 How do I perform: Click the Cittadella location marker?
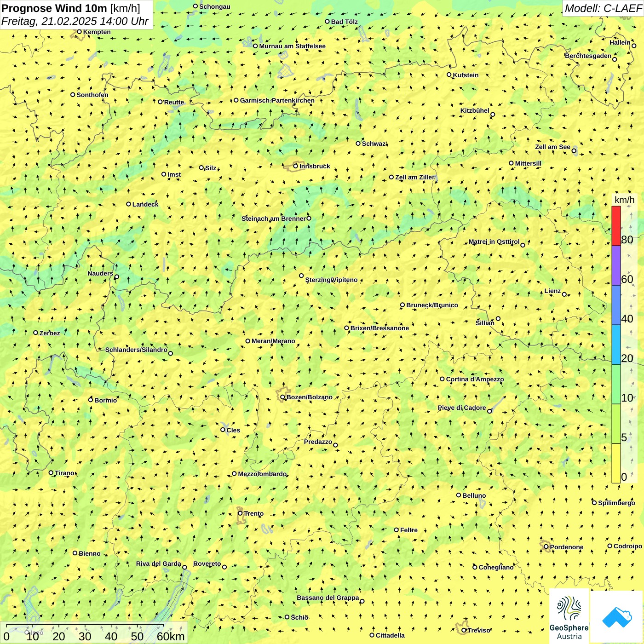(x=372, y=635)
